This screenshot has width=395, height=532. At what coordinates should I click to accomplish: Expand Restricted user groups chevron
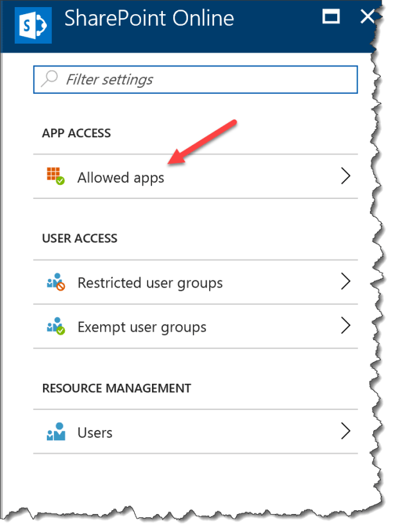pyautogui.click(x=346, y=282)
